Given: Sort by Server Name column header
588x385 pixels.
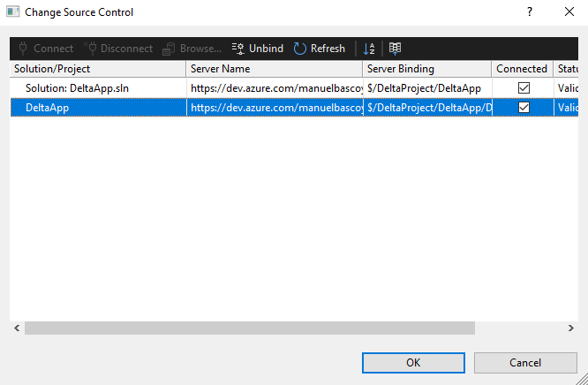Looking at the screenshot, I should pos(274,69).
